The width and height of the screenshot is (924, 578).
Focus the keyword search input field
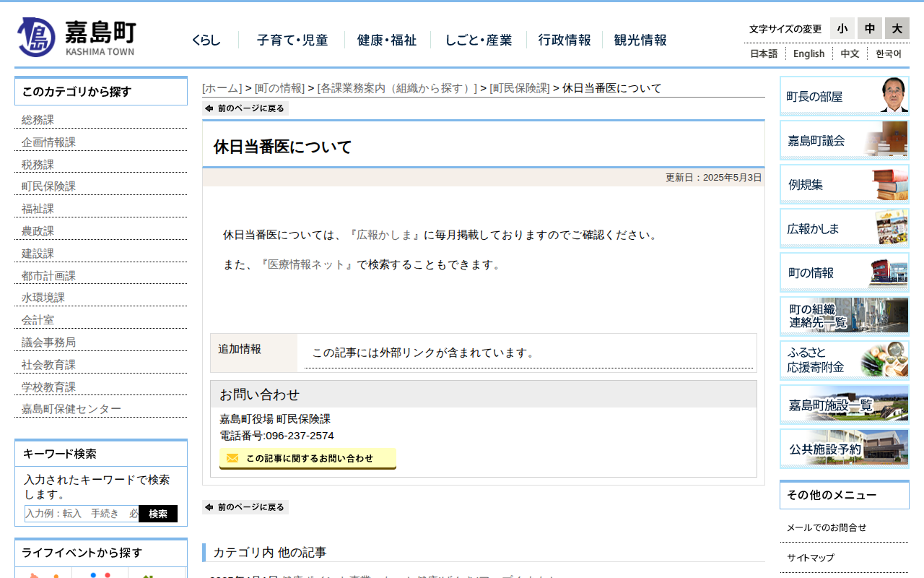tap(82, 514)
